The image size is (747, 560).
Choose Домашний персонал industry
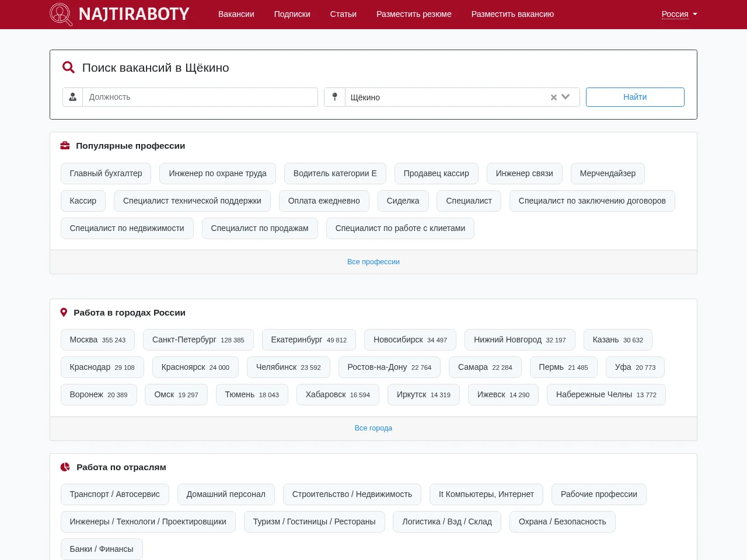click(226, 494)
